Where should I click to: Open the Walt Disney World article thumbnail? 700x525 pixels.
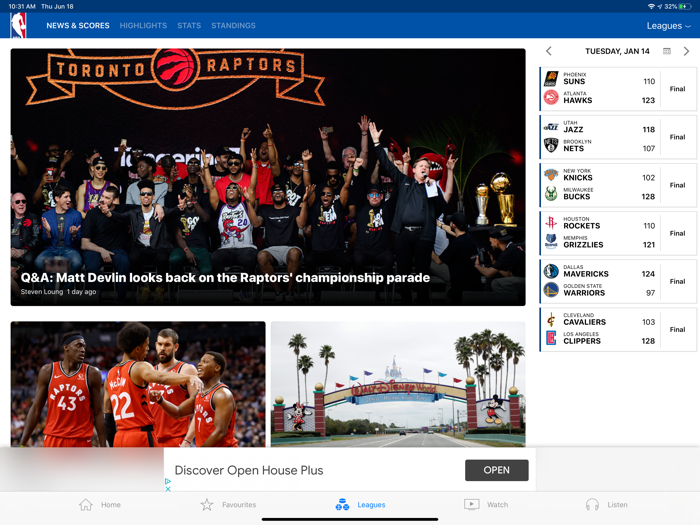point(398,384)
